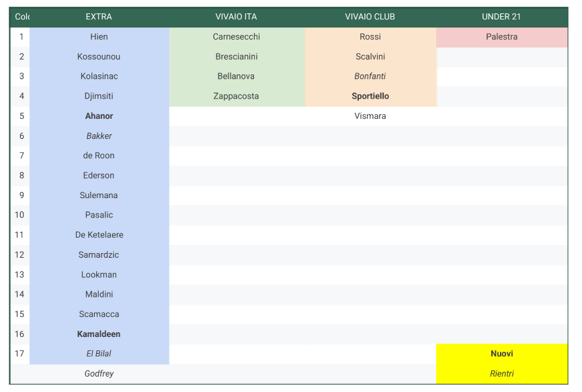This screenshot has height=392, width=582.
Task: Select the Lookman cell
Action: 99,275
